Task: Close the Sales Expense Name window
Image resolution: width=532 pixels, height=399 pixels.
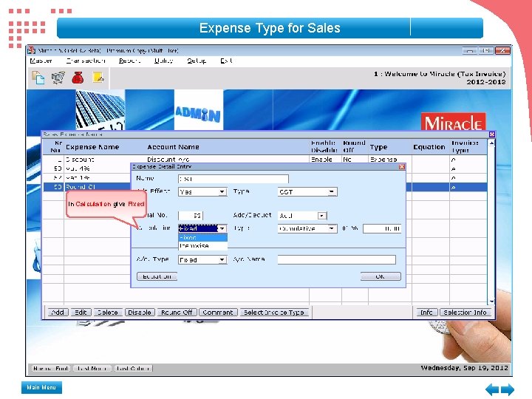Action: [492, 134]
